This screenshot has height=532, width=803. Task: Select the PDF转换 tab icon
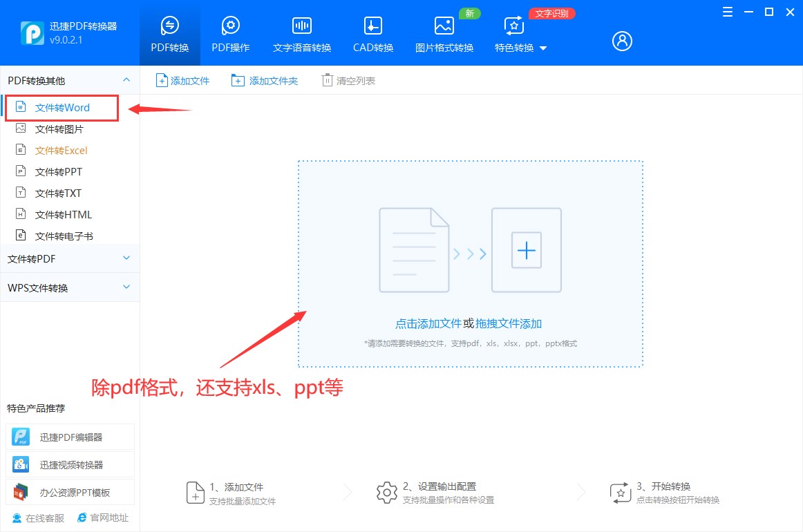[x=169, y=28]
